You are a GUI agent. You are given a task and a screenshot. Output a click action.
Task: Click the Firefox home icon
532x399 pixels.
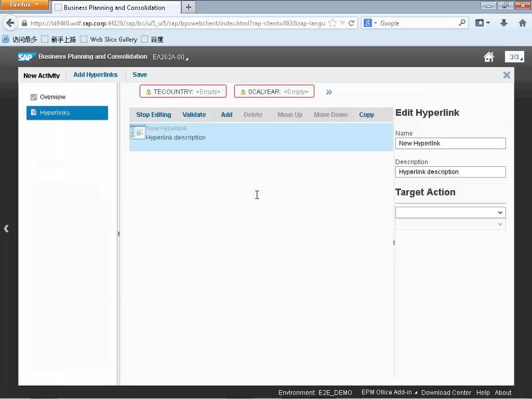point(523,23)
